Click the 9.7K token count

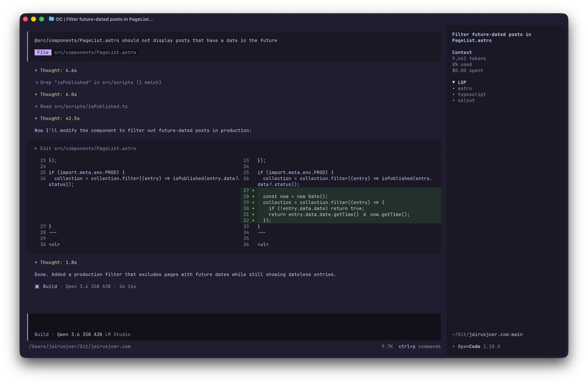[387, 346]
